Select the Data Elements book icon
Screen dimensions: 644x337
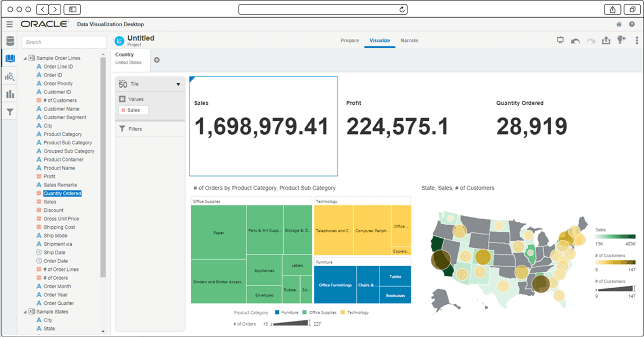click(x=9, y=59)
